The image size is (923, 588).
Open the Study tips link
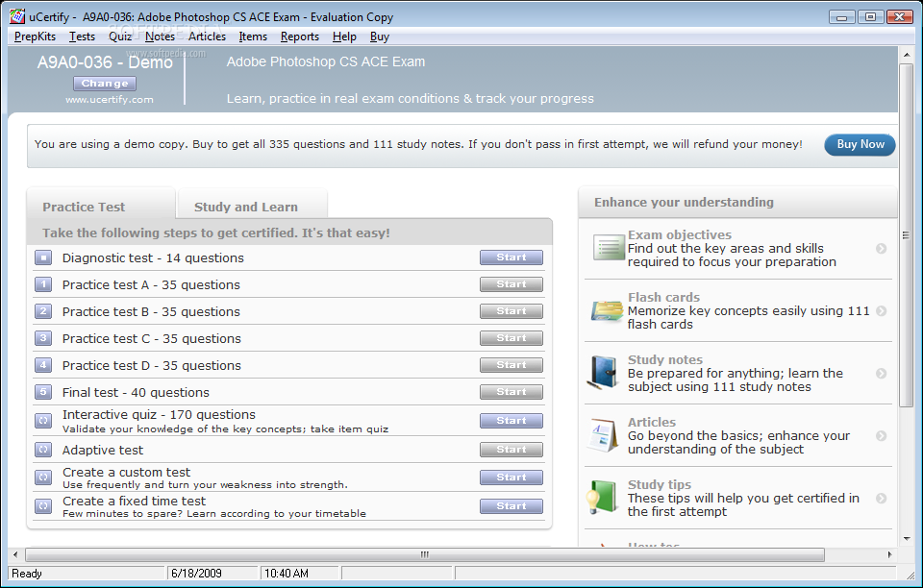tap(660, 484)
